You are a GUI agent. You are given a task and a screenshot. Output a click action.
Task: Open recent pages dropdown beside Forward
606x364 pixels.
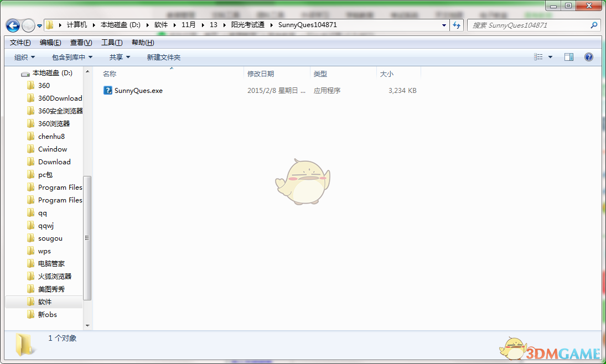39,26
